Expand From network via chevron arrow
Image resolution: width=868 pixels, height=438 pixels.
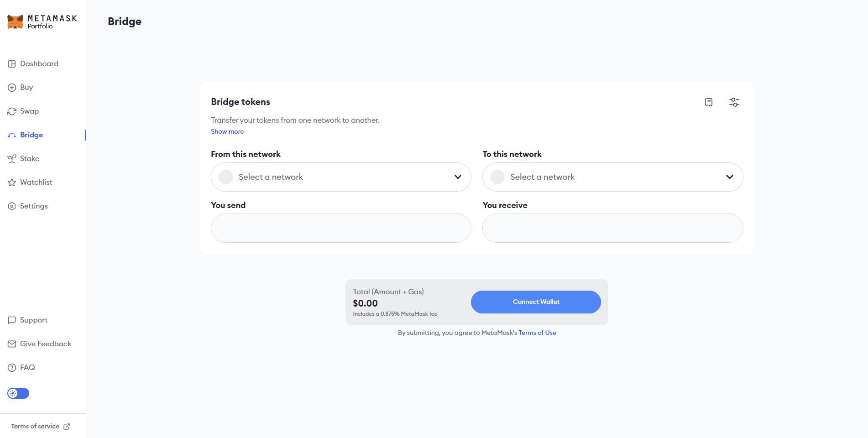pyautogui.click(x=458, y=177)
